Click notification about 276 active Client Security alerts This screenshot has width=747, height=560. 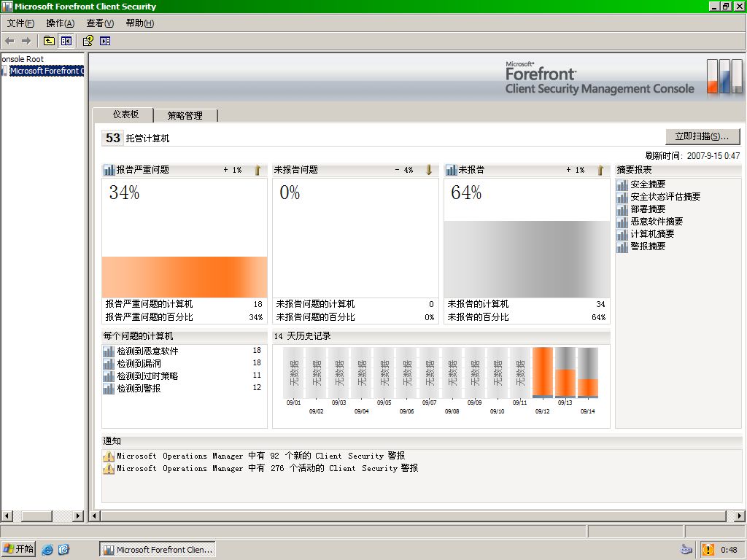click(x=268, y=469)
